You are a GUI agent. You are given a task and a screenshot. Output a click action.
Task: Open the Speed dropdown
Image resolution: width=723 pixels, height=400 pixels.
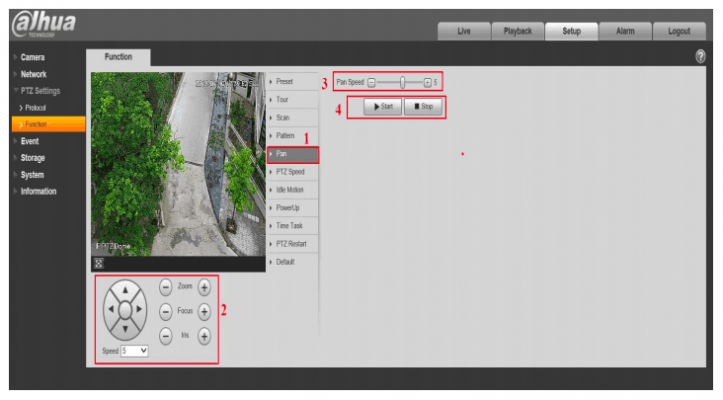click(x=134, y=351)
